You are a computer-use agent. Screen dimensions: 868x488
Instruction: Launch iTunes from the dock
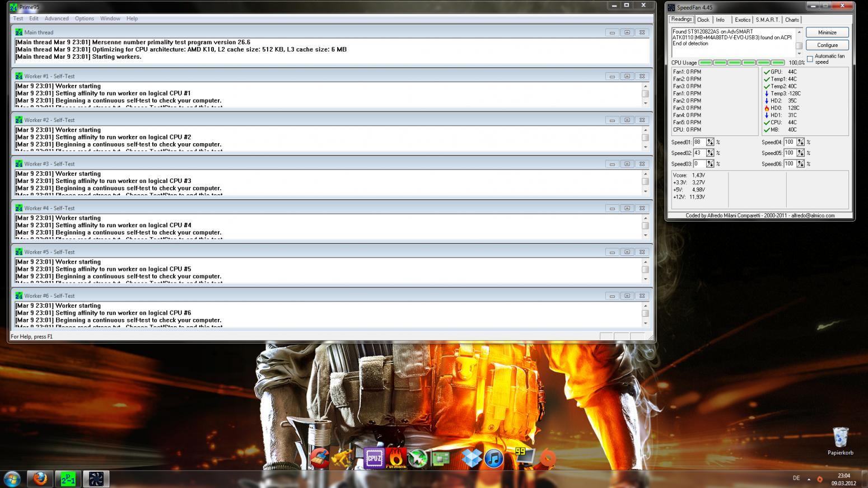pos(494,459)
